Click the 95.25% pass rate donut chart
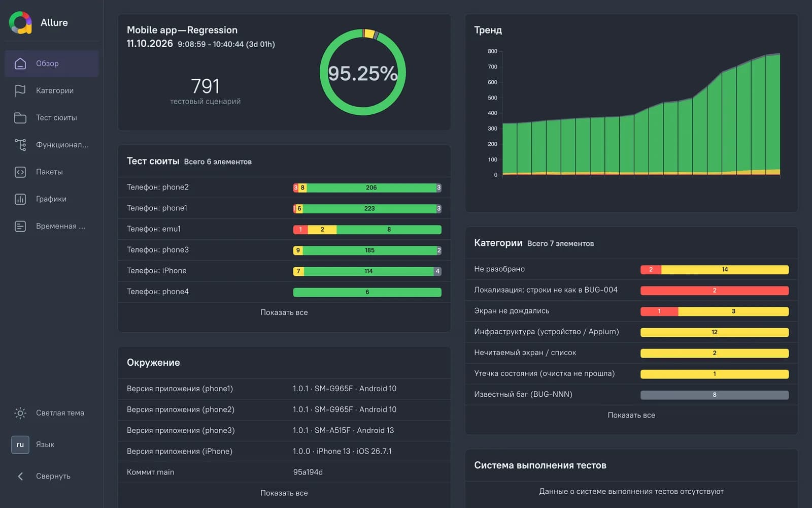Screen dimensions: 812x508 point(363,73)
